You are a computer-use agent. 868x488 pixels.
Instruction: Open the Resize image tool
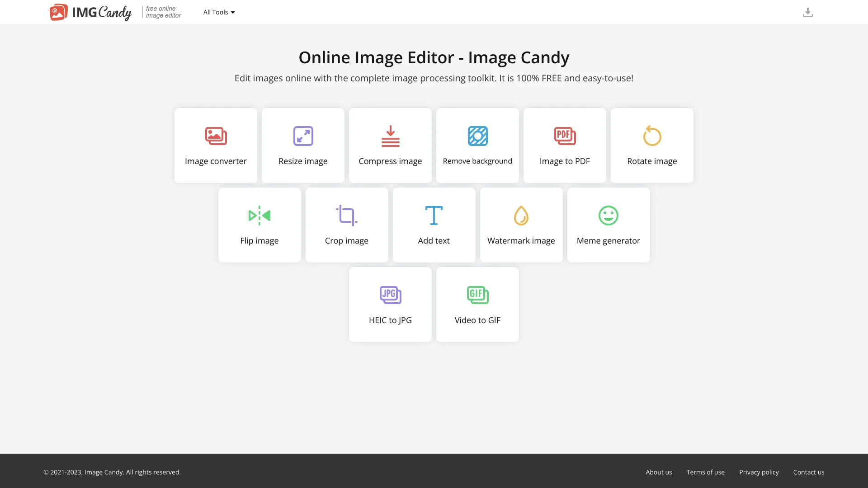pyautogui.click(x=303, y=145)
